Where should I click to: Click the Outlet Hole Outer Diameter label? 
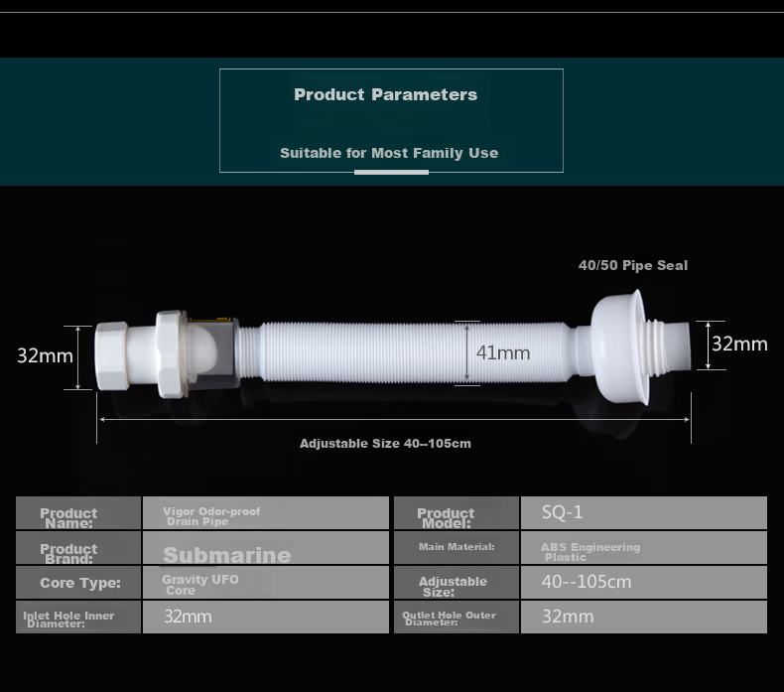pyautogui.click(x=449, y=618)
